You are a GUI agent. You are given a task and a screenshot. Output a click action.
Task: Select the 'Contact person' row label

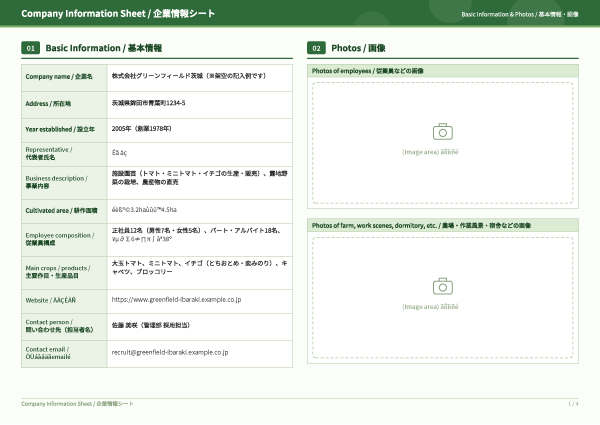coord(59,326)
